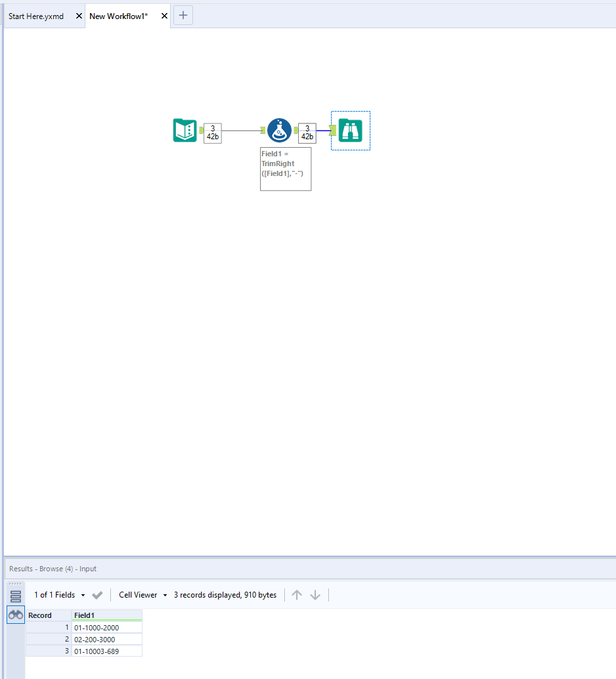The image size is (616, 679).
Task: Select the New Workflow1 tab
Action: pos(118,16)
